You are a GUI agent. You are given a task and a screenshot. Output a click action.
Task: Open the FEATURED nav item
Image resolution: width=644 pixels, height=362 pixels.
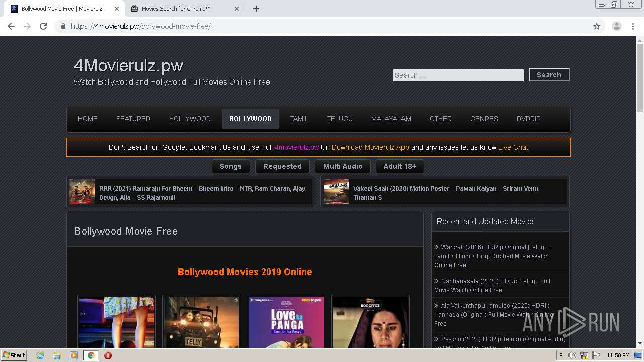(x=133, y=119)
